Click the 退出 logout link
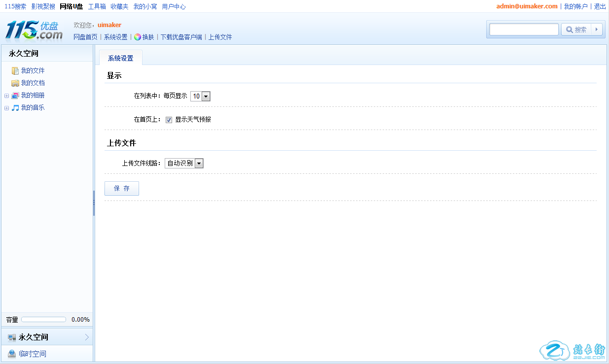This screenshot has height=364, width=609. (x=600, y=6)
